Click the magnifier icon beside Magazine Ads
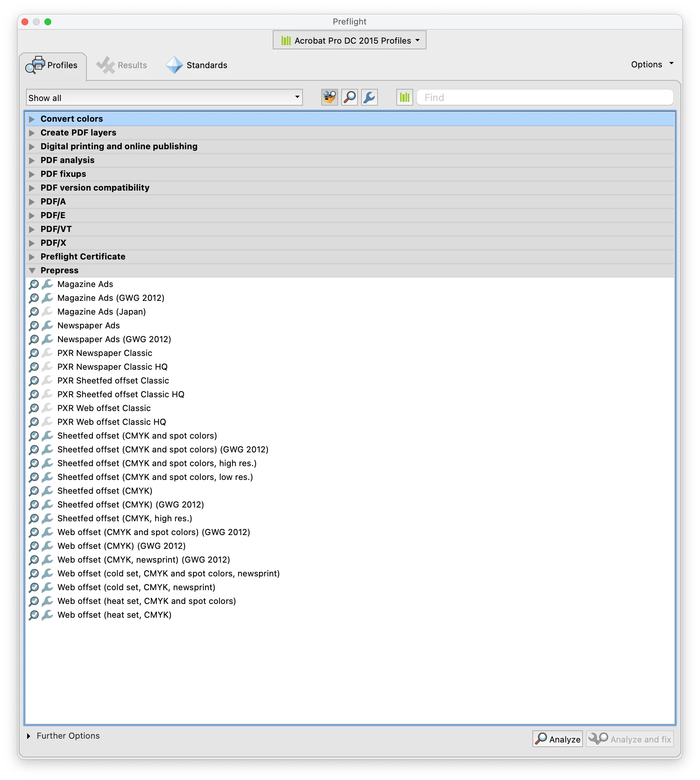 tap(34, 284)
